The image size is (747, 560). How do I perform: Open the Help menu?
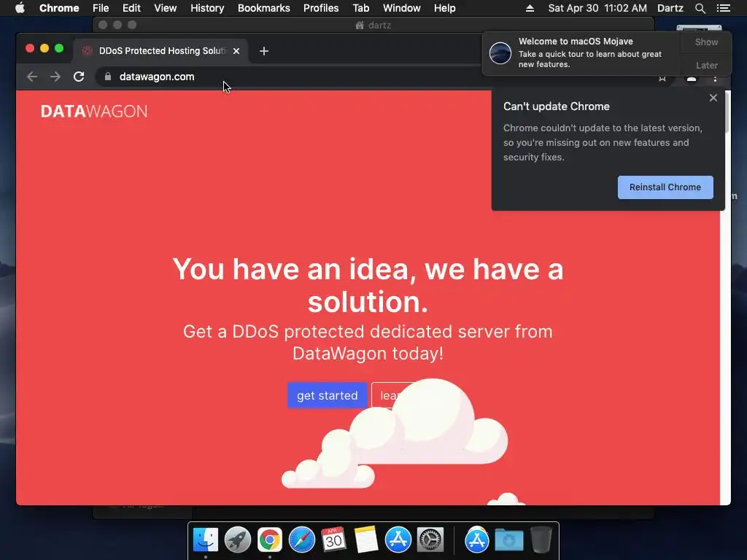coord(444,8)
